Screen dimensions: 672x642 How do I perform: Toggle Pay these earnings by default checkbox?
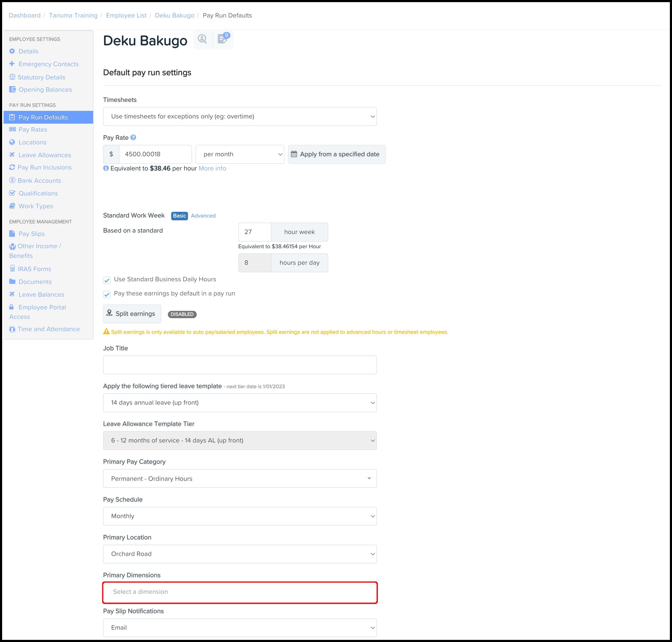coord(107,294)
